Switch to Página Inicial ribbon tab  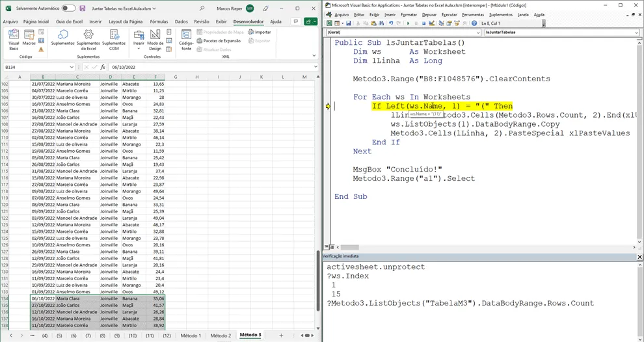coord(36,21)
